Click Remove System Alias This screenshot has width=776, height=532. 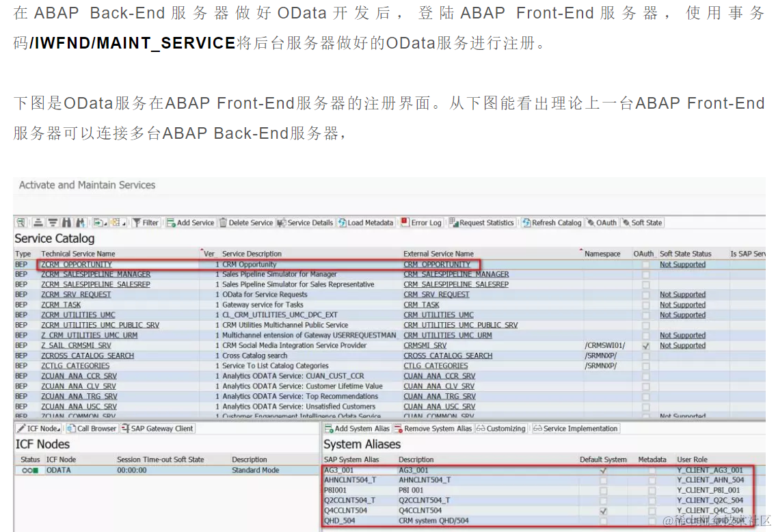433,429
